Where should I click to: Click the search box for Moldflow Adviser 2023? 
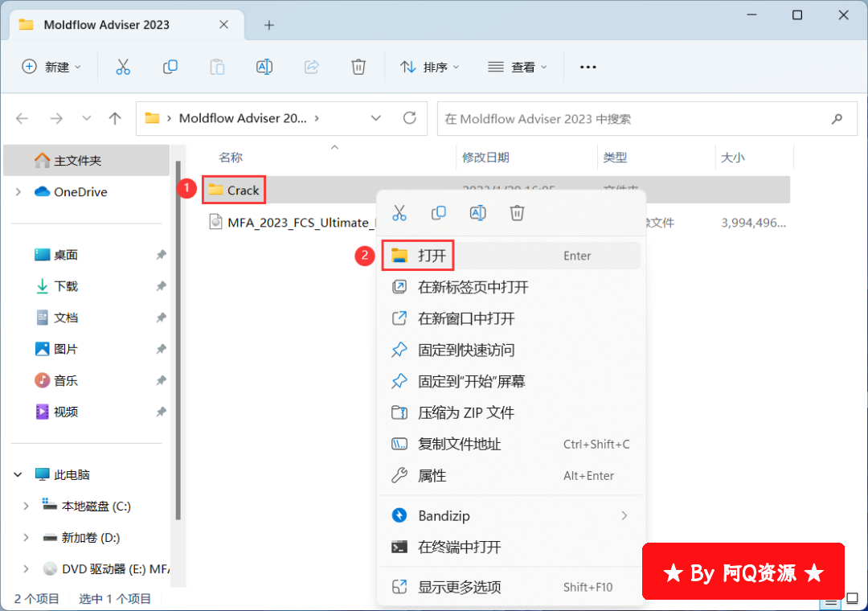coord(646,118)
